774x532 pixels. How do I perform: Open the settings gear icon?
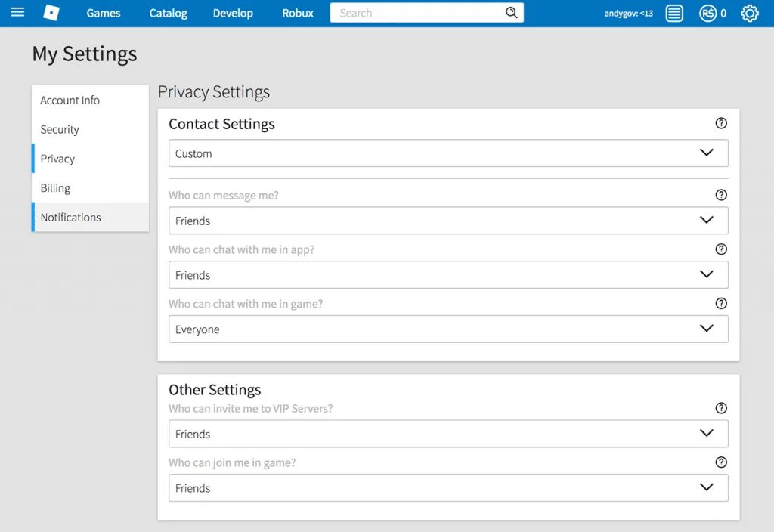749,14
